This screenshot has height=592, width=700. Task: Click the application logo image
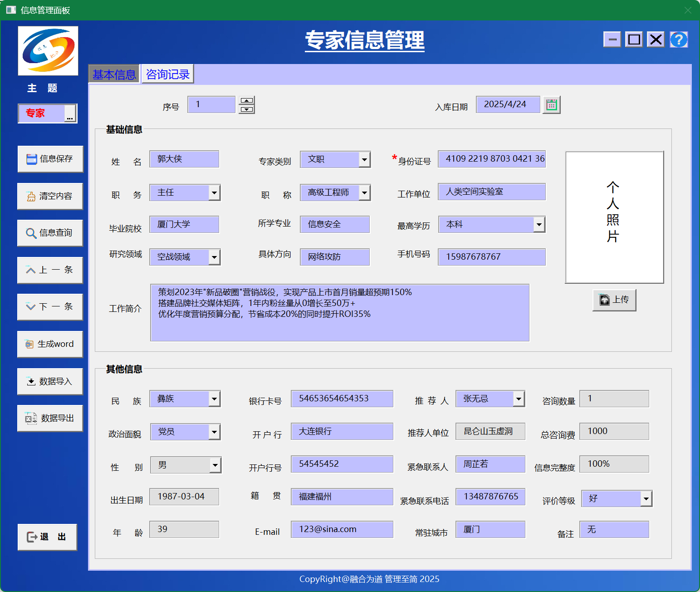(x=48, y=51)
